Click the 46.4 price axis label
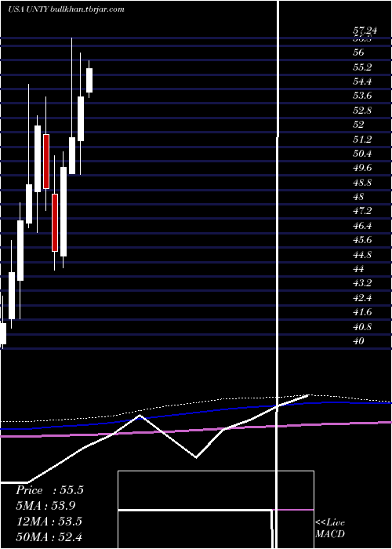 (x=362, y=226)
